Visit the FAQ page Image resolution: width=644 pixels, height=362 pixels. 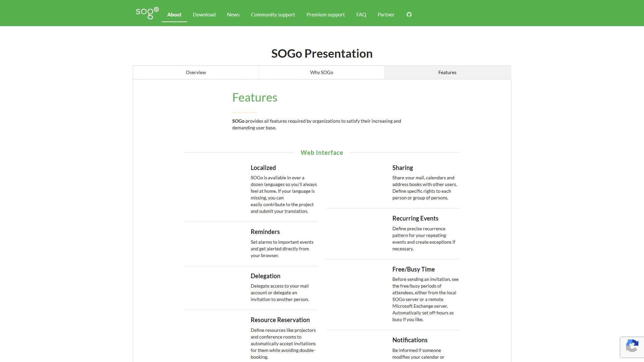(361, 14)
